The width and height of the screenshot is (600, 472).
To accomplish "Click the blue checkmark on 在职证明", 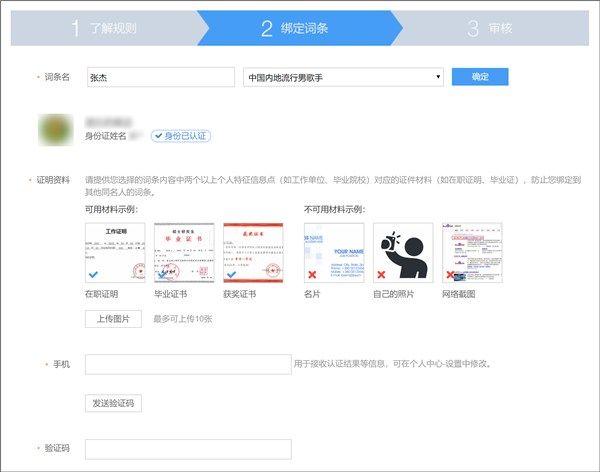I will tap(93, 274).
